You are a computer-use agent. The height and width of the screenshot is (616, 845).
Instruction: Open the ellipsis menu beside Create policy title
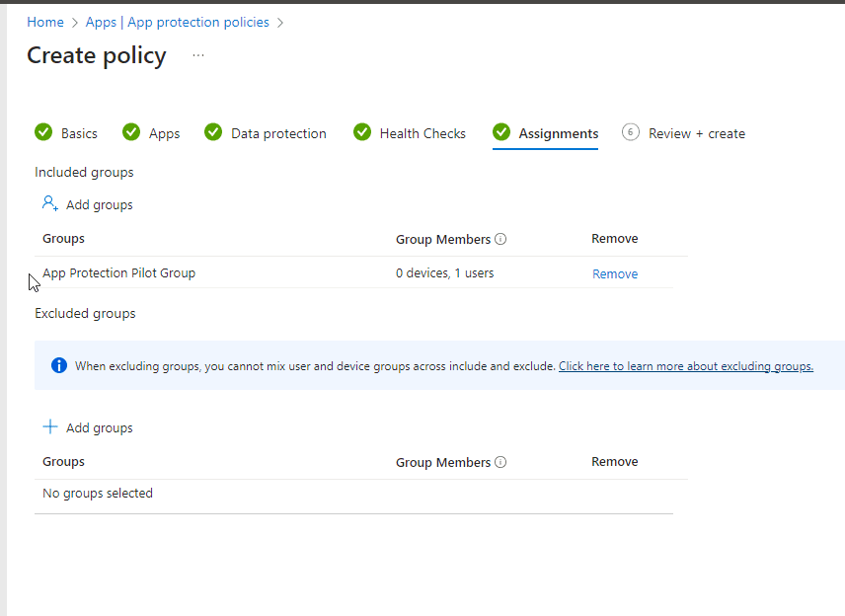pyautogui.click(x=197, y=55)
